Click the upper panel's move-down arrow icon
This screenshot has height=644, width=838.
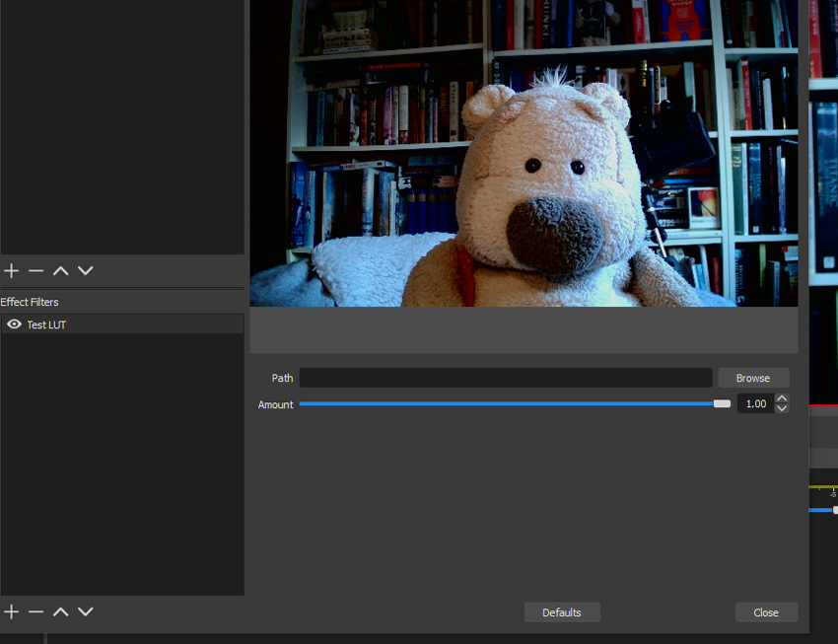85,270
